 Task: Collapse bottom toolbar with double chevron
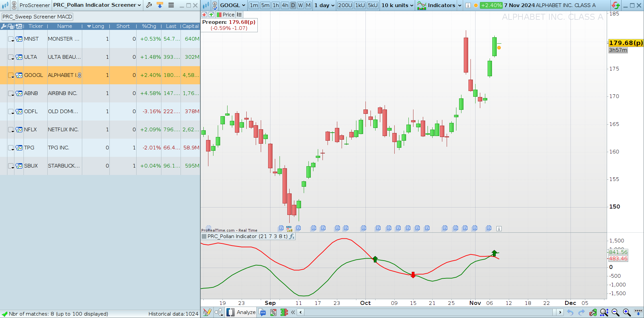pyautogui.click(x=293, y=312)
